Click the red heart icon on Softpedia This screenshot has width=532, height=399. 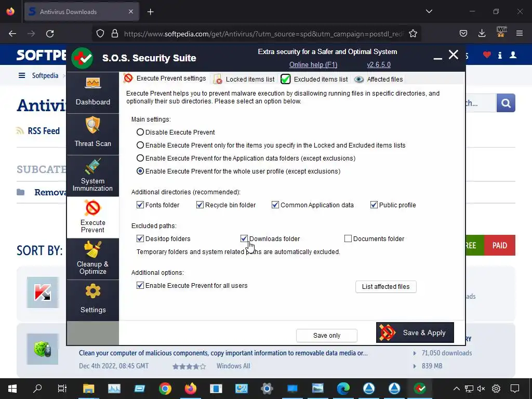pyautogui.click(x=487, y=55)
